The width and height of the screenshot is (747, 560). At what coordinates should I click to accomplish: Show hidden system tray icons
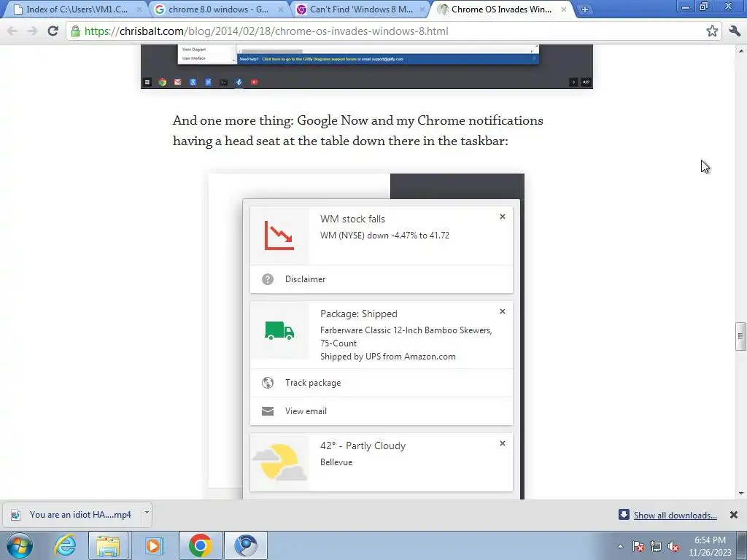point(620,547)
